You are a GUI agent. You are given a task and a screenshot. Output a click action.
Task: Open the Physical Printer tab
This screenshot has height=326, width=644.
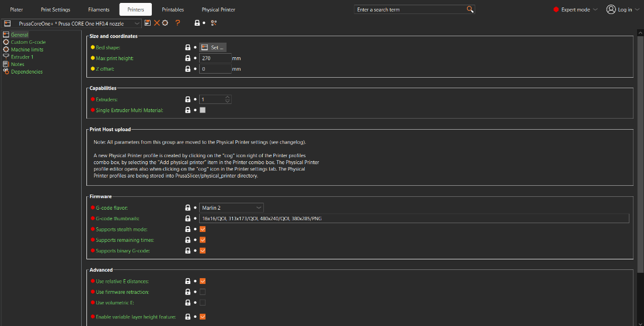point(218,9)
